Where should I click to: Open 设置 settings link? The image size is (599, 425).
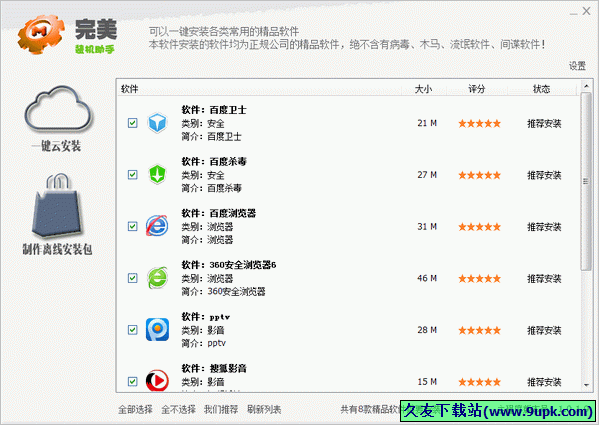point(577,66)
